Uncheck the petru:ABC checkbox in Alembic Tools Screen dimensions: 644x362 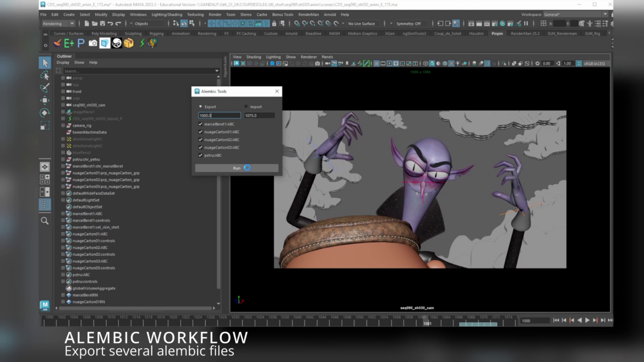[x=200, y=155]
